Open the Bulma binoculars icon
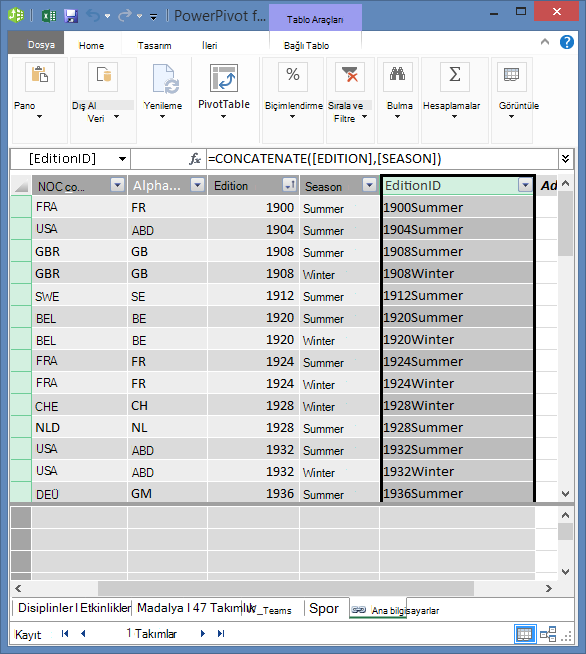Viewport: 586px width, 654px height. pyautogui.click(x=397, y=76)
